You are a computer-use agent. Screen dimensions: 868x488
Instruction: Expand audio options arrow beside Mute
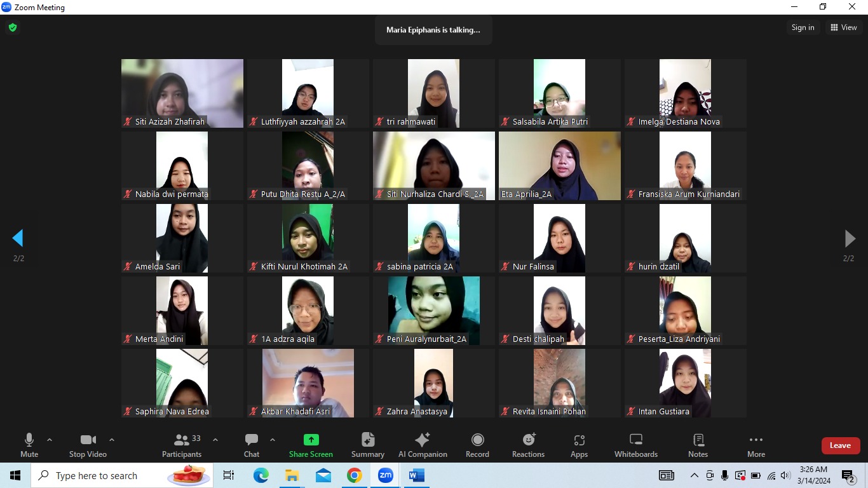[50, 440]
